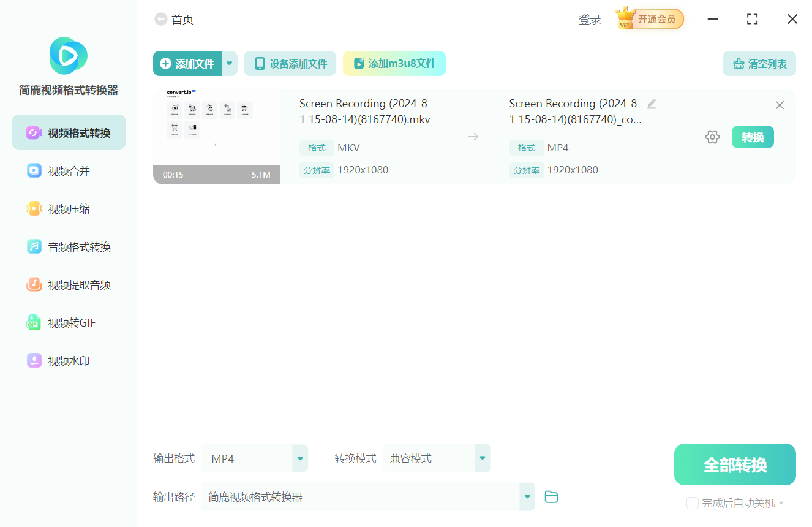Expand the arrow after 完成后自动关机
812x527 pixels.
[781, 504]
